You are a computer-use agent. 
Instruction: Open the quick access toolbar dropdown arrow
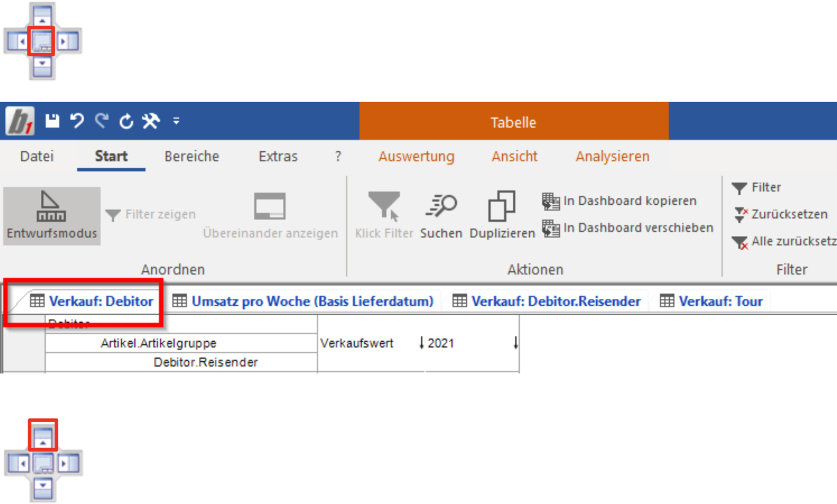(x=176, y=121)
